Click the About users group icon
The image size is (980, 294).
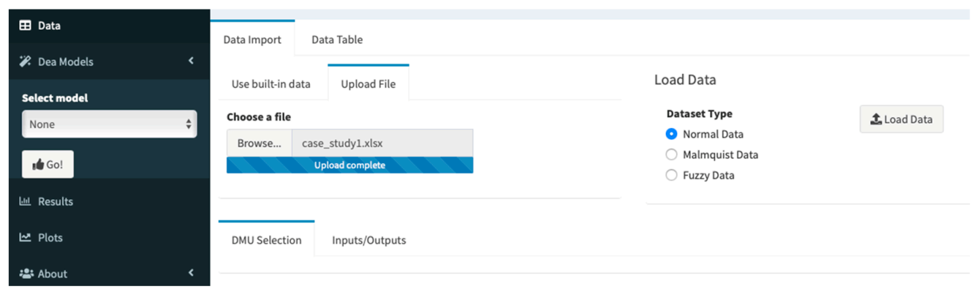point(25,274)
